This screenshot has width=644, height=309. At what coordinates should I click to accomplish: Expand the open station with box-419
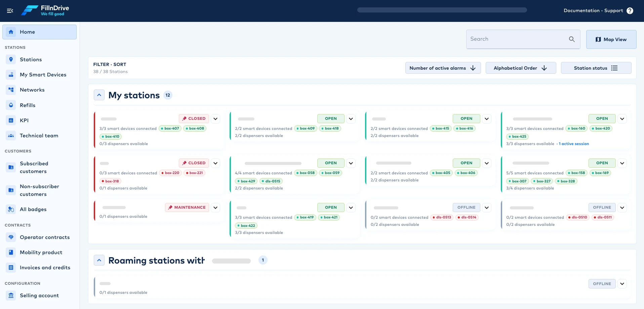[x=351, y=208]
